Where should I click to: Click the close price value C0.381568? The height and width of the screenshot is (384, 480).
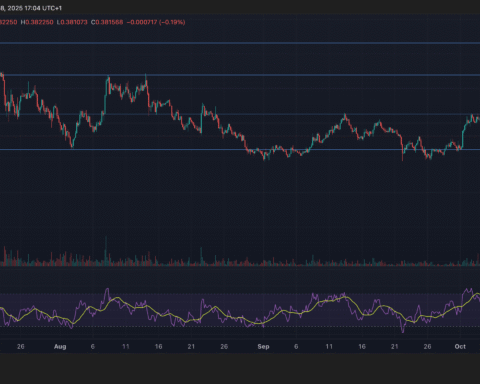(x=107, y=22)
